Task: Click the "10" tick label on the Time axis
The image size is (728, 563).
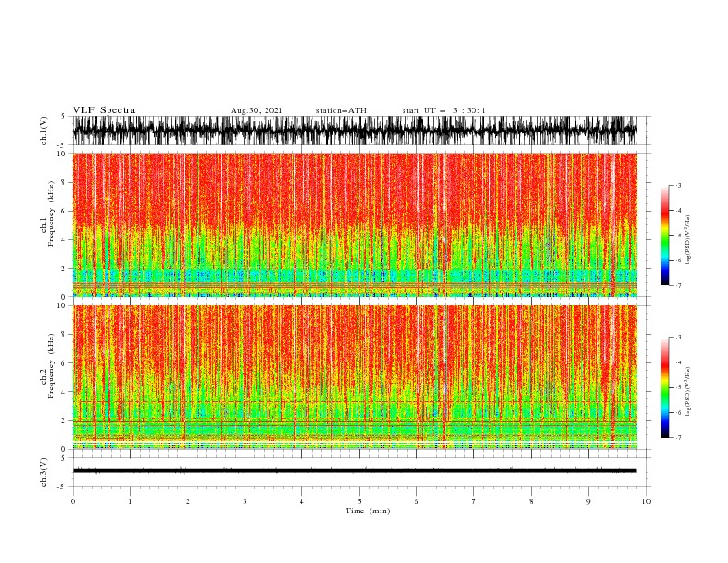Action: [x=646, y=501]
